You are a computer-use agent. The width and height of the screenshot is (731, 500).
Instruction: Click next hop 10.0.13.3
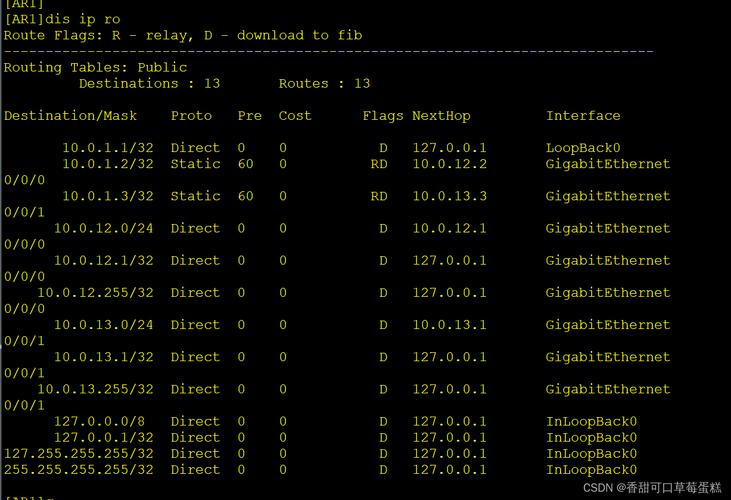tap(449, 196)
